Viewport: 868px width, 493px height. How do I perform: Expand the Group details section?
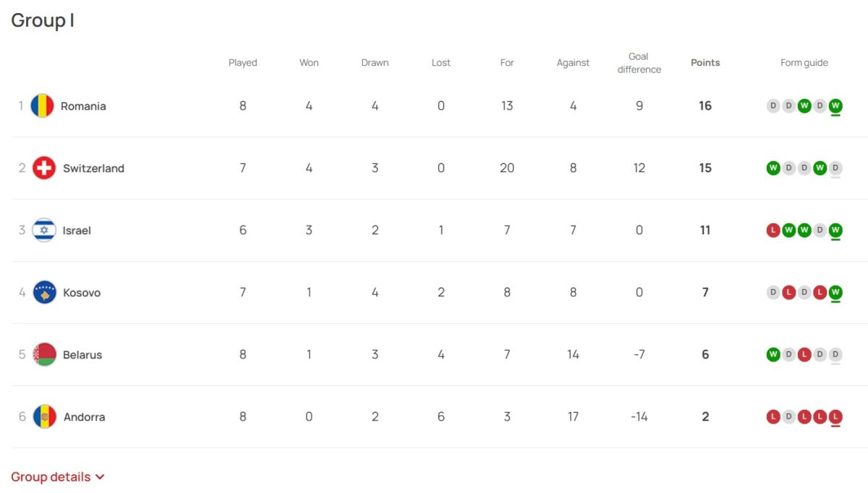[58, 477]
